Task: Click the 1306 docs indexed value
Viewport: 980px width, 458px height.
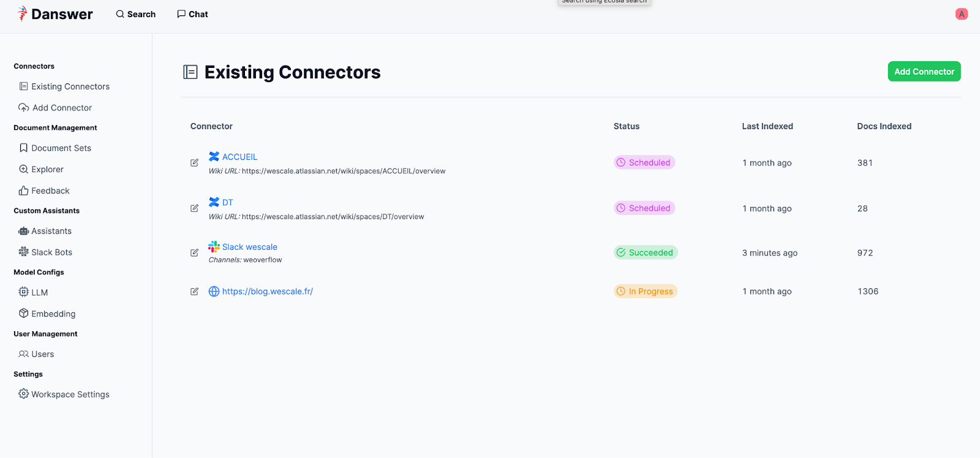Action: [x=868, y=291]
